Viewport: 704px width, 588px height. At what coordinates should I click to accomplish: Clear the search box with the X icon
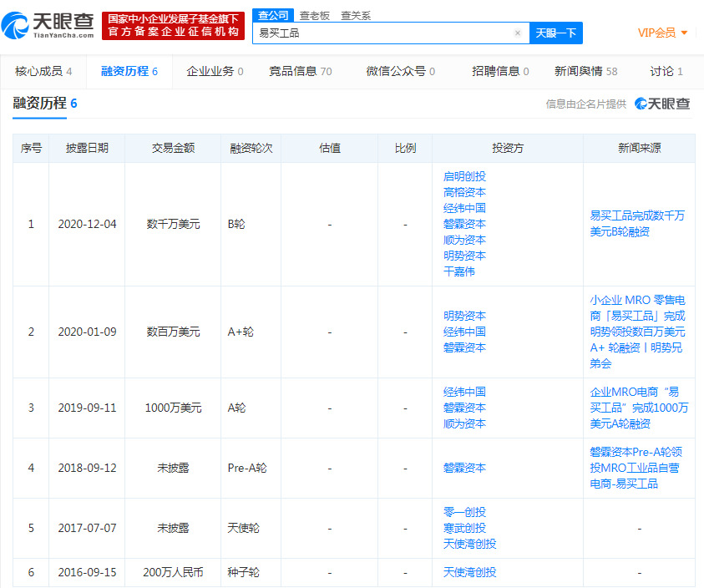coord(518,33)
